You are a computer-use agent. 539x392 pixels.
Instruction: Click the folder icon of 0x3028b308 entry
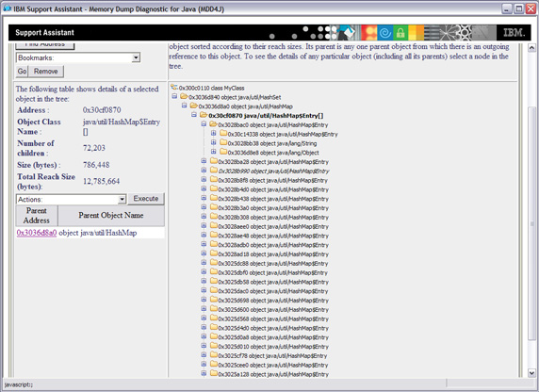tap(214, 217)
